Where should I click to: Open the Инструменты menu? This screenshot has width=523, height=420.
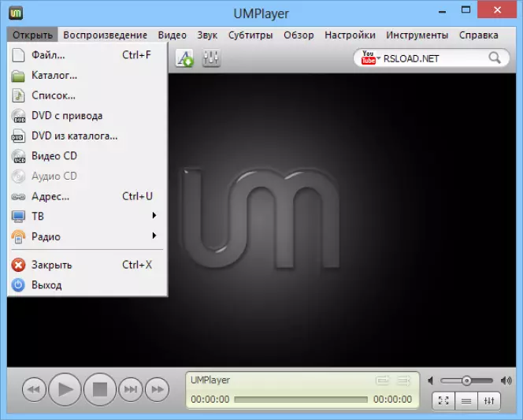coord(417,35)
